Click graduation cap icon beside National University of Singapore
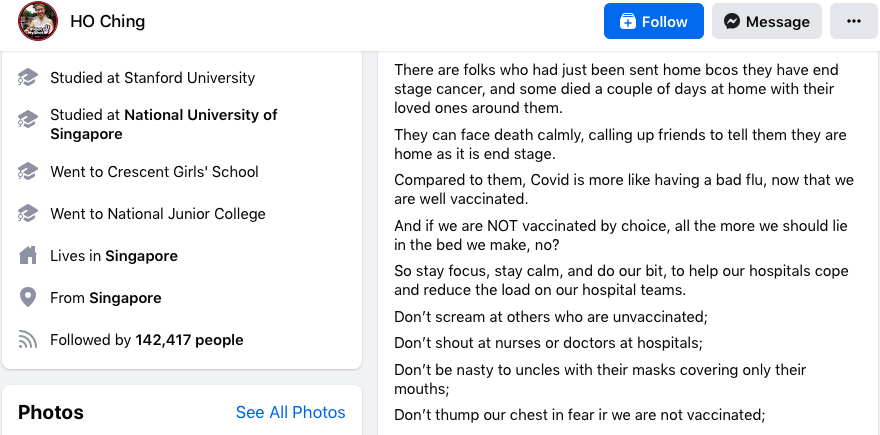The width and height of the screenshot is (880, 435). [28, 119]
